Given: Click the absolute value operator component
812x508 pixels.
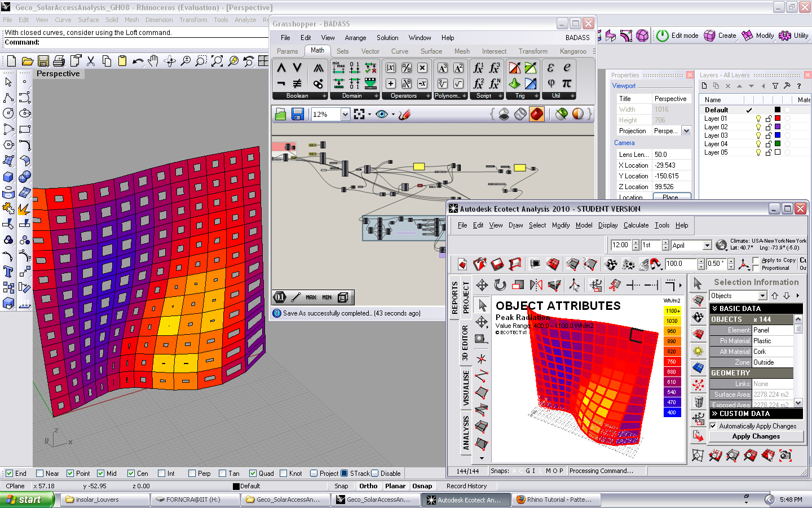Looking at the screenshot, I should tap(390, 68).
